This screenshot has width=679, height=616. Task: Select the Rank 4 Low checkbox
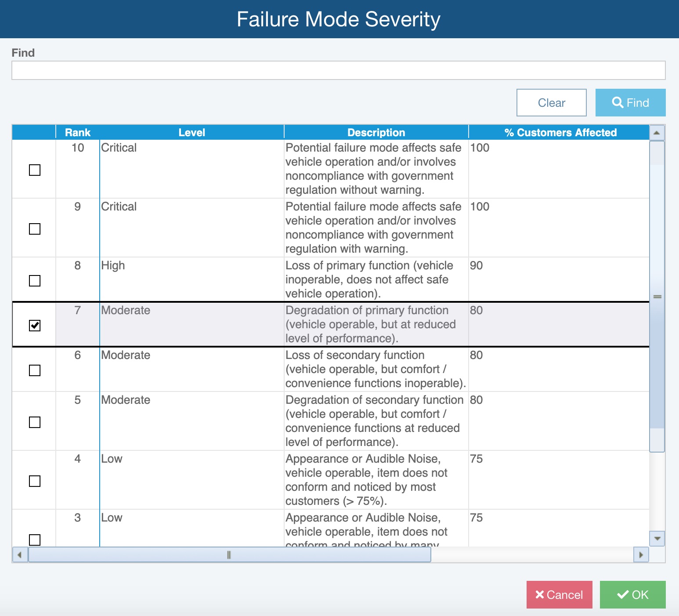pyautogui.click(x=35, y=481)
